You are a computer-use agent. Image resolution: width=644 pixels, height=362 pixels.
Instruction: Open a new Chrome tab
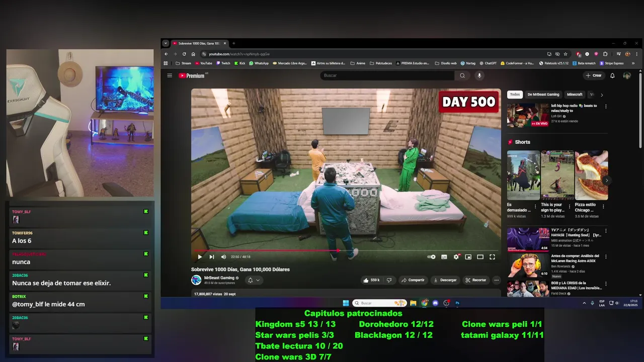click(233, 43)
